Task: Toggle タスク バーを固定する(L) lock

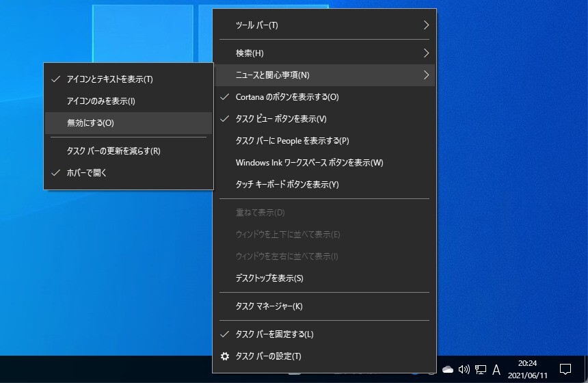Action: 324,334
